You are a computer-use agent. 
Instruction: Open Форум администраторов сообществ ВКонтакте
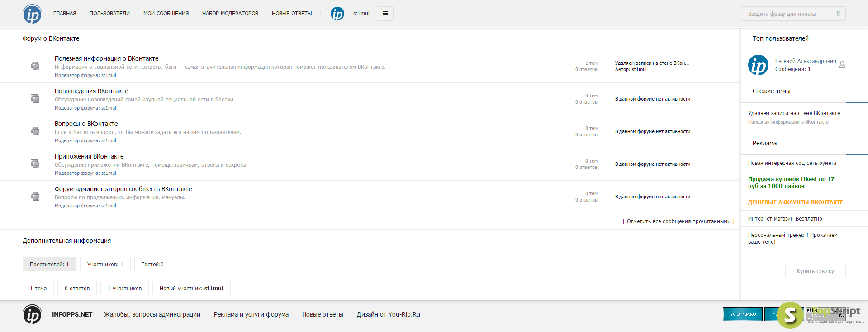tap(123, 189)
